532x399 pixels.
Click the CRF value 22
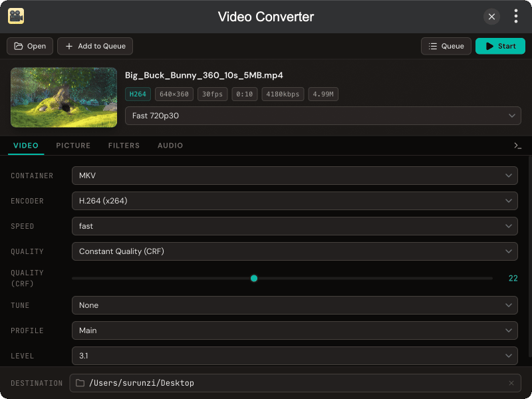[x=513, y=279]
